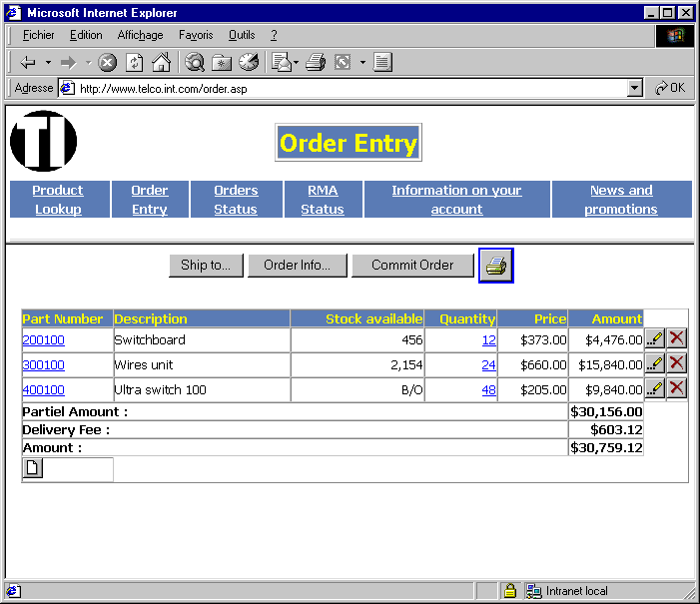Click the print order icon button

pos(496,266)
